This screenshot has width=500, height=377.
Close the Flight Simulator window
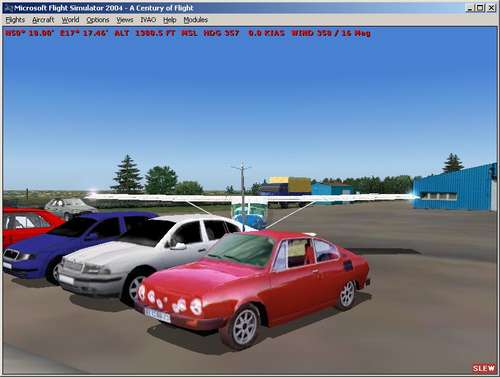tap(491, 8)
